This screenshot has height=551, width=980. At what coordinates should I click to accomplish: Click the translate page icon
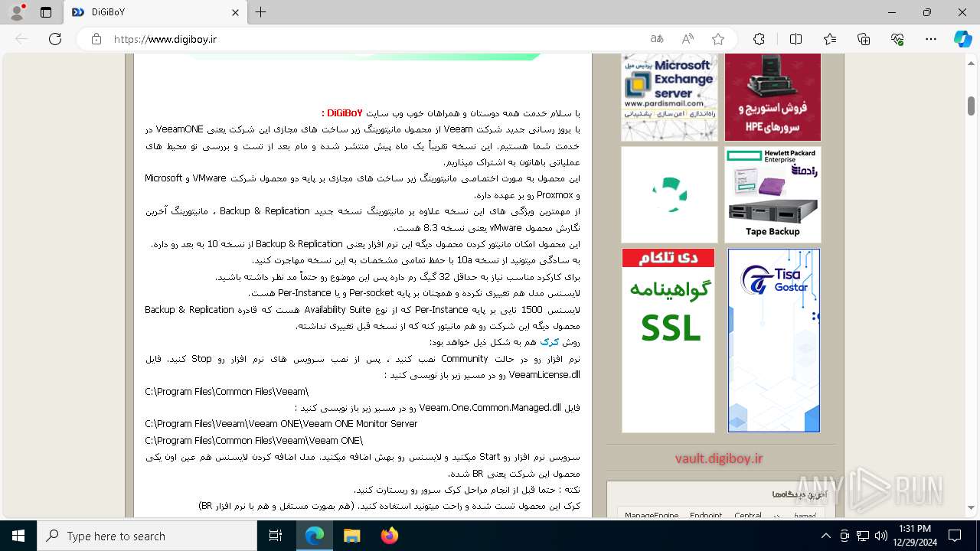point(657,39)
